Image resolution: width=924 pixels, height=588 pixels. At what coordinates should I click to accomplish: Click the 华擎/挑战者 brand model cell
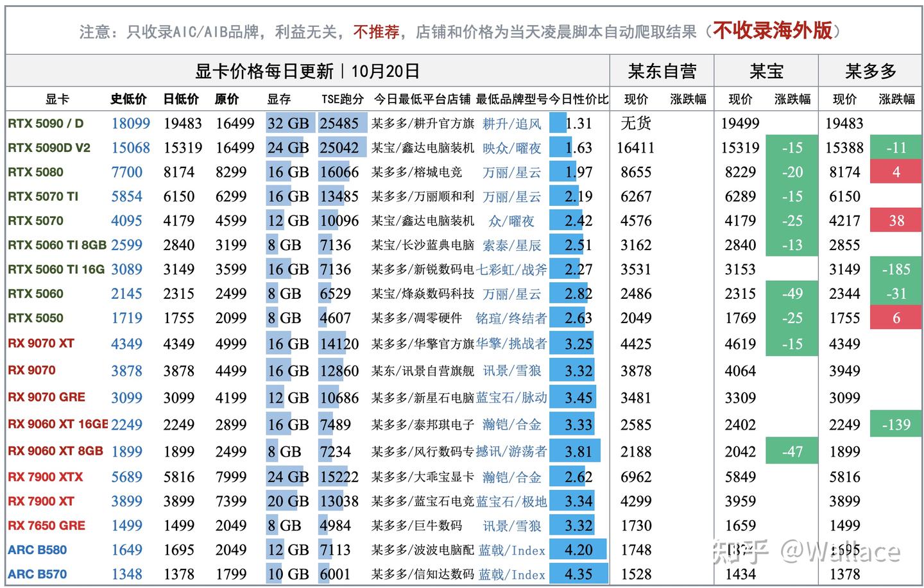click(x=512, y=344)
